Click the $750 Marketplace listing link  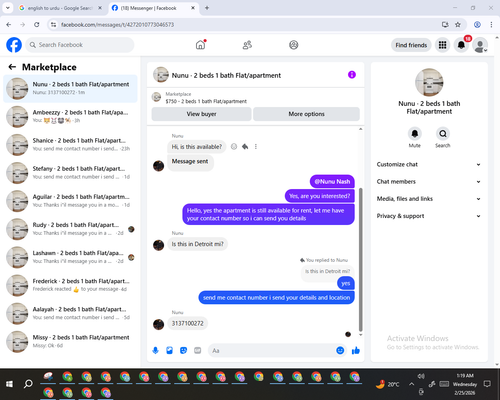(206, 101)
